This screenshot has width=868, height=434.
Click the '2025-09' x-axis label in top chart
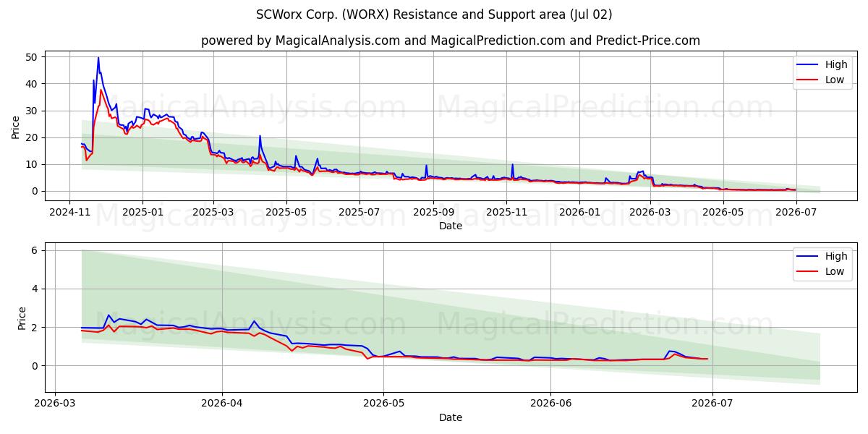click(x=433, y=212)
